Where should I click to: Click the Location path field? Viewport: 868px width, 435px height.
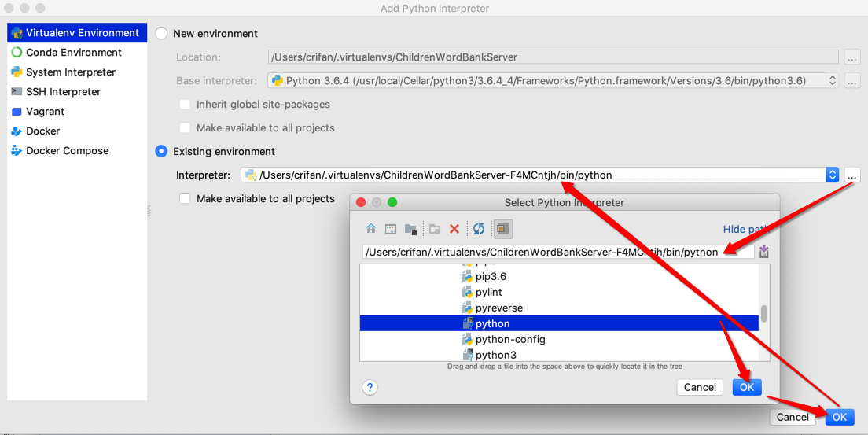[553, 57]
